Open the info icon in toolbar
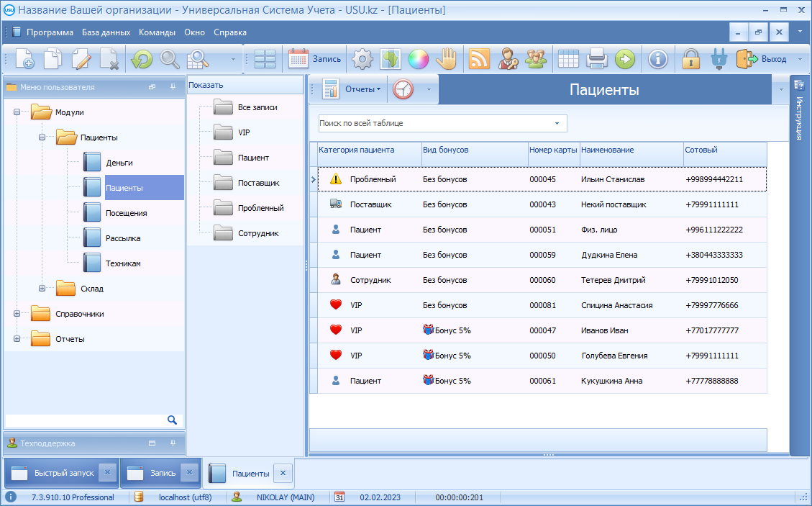The image size is (812, 506). point(657,59)
